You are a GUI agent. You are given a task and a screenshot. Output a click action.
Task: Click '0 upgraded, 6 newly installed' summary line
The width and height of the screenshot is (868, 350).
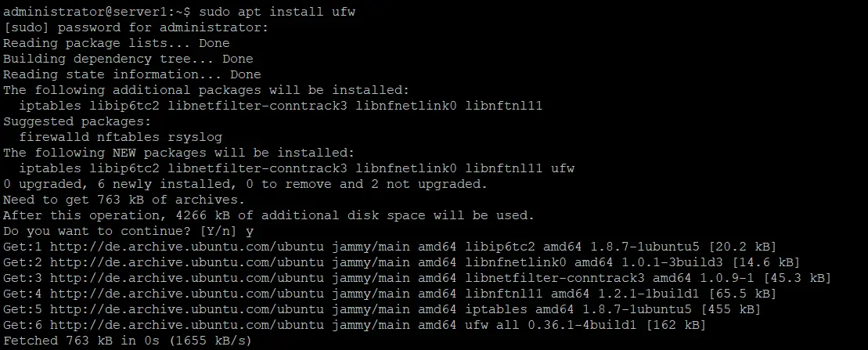(245, 184)
